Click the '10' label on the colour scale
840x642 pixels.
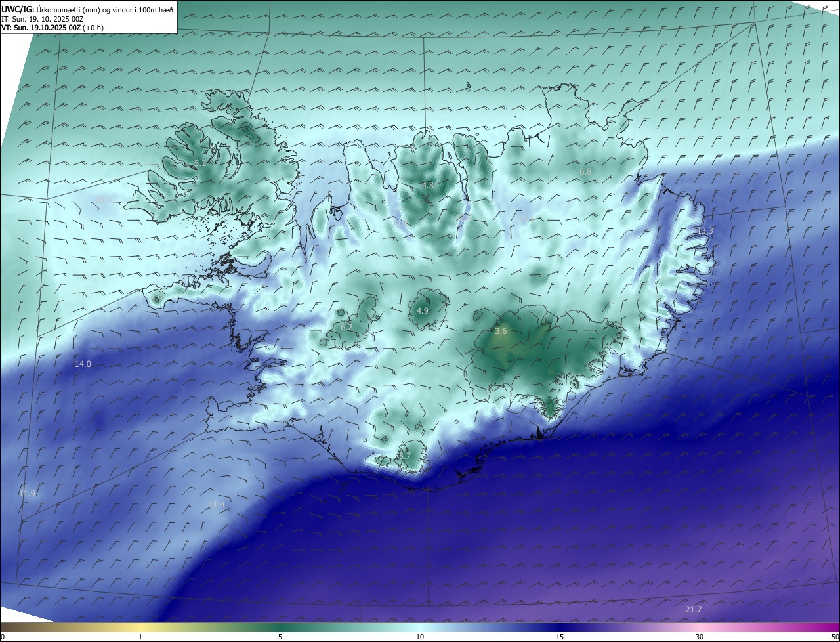420,637
